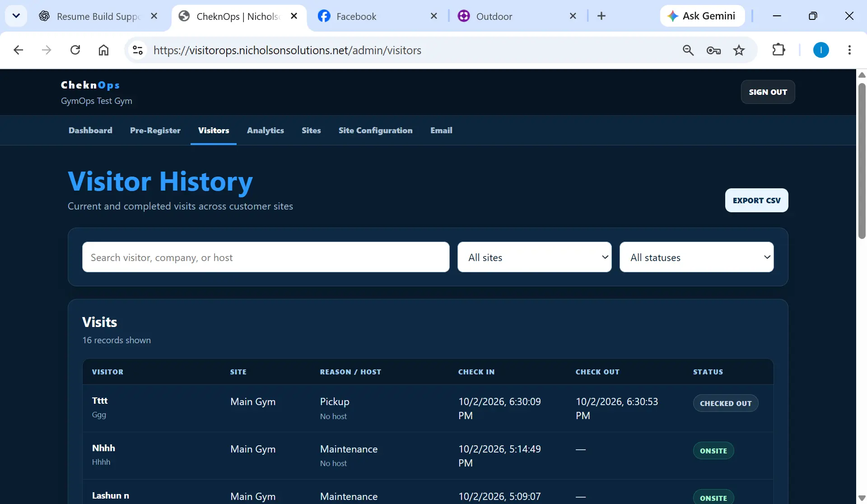Open the Site Configuration nav item
Screen dimensions: 867x504
(x=376, y=131)
